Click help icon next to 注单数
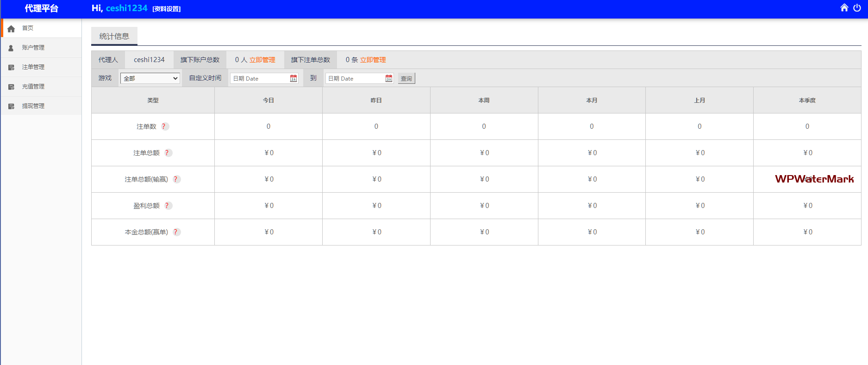Image resolution: width=868 pixels, height=365 pixels. (x=164, y=126)
